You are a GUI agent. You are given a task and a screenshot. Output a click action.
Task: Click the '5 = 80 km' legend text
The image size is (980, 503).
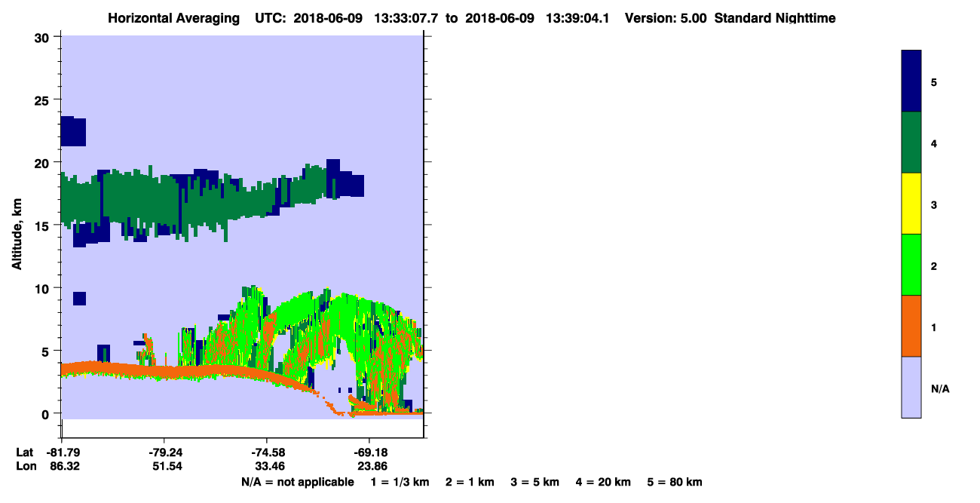675,482
